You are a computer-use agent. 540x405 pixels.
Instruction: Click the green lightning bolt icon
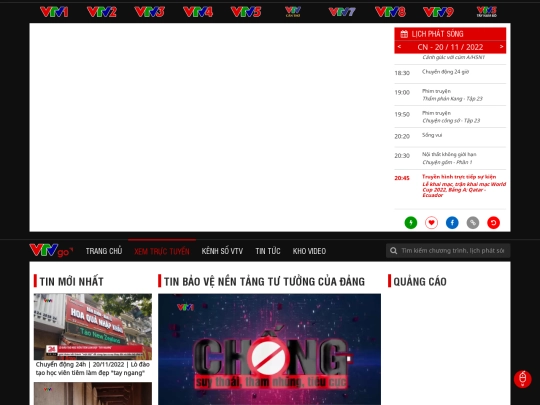(411, 222)
